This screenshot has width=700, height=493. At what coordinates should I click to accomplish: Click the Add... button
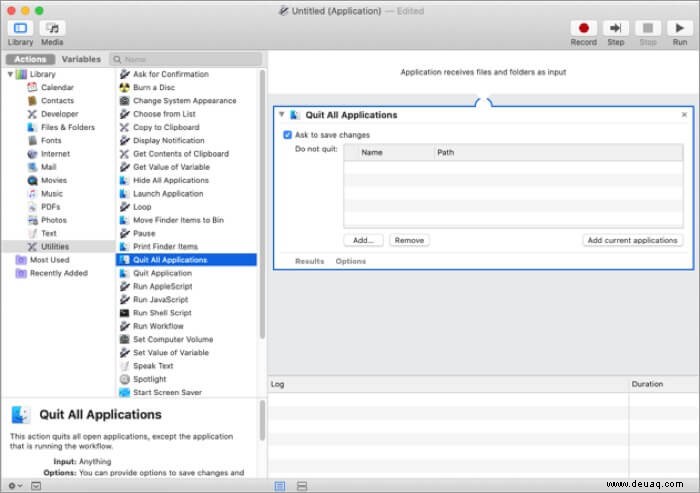tap(363, 240)
